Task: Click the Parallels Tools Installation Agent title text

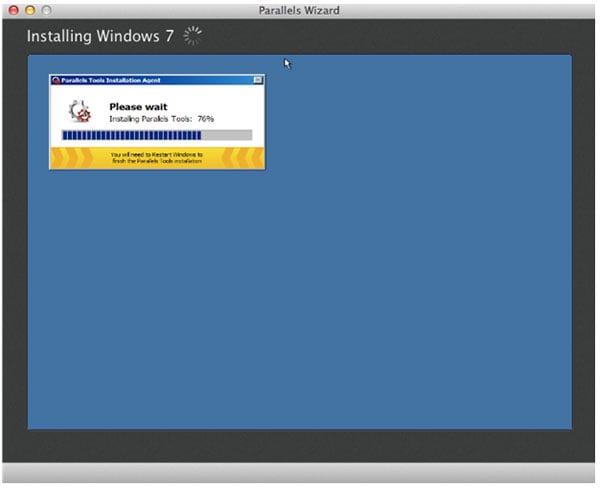Action: (x=111, y=80)
